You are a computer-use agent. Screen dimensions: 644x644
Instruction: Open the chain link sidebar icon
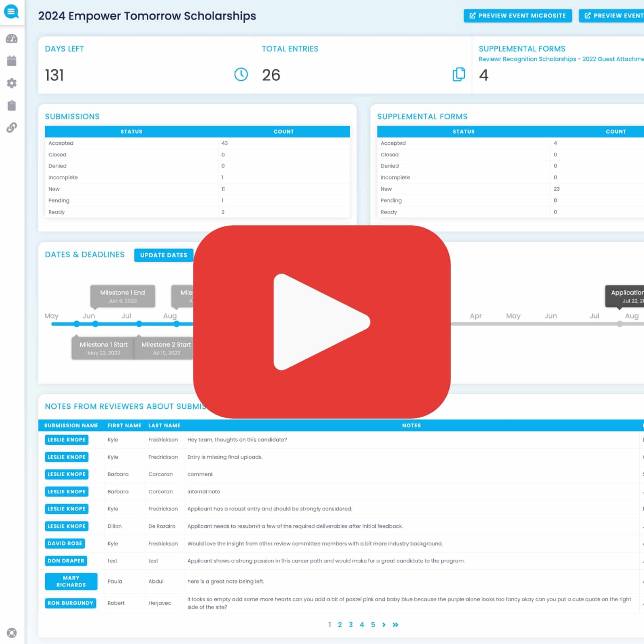tap(12, 128)
